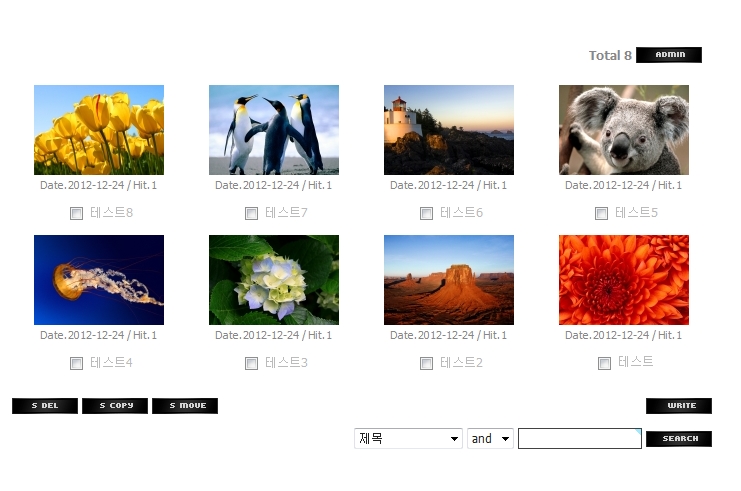Open the yellow tulips thumbnail

tap(99, 130)
